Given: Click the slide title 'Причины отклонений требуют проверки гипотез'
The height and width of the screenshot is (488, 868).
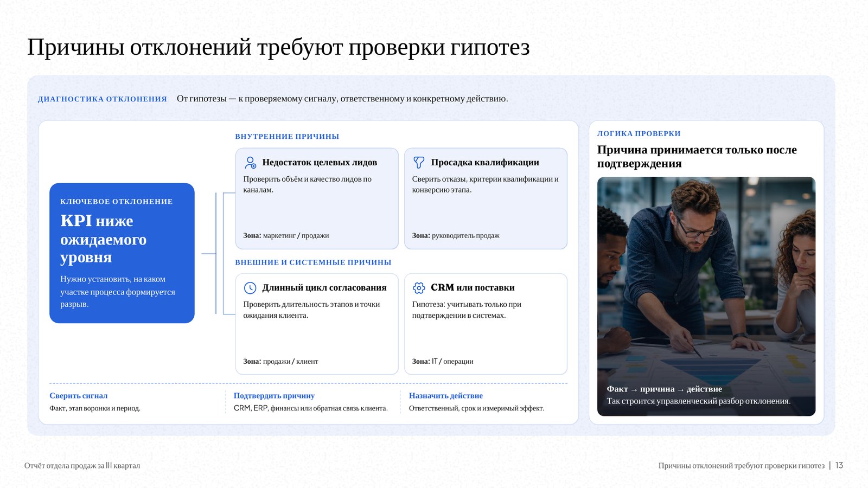Looking at the screenshot, I should (x=278, y=47).
